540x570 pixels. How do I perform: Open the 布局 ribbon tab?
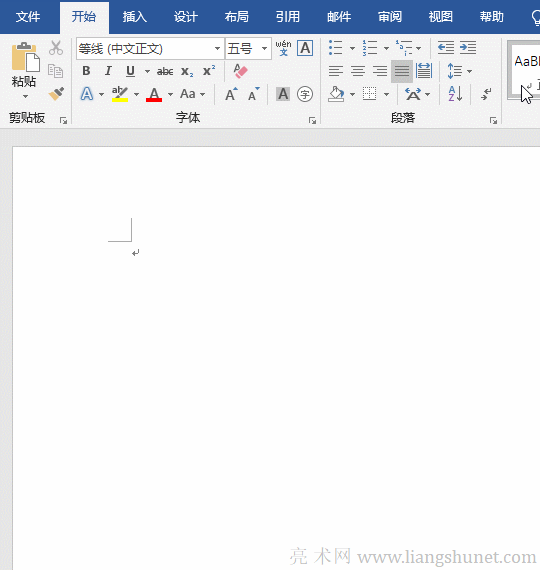236,17
